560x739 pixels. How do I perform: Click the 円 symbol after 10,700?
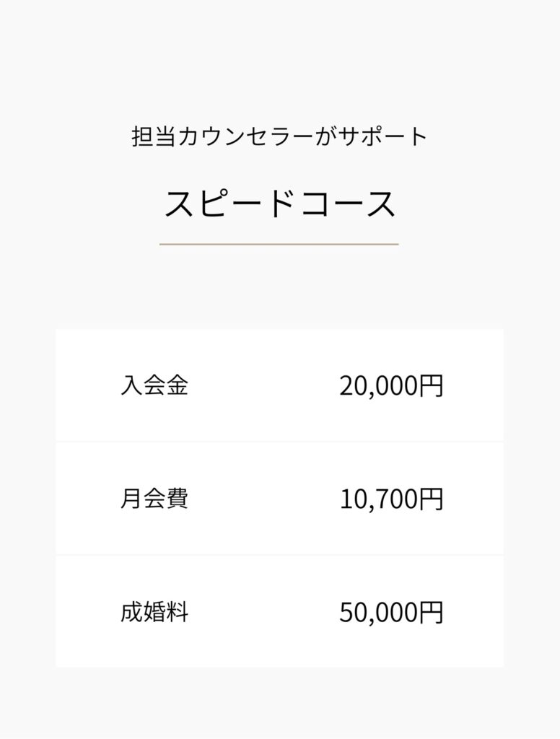tap(431, 499)
